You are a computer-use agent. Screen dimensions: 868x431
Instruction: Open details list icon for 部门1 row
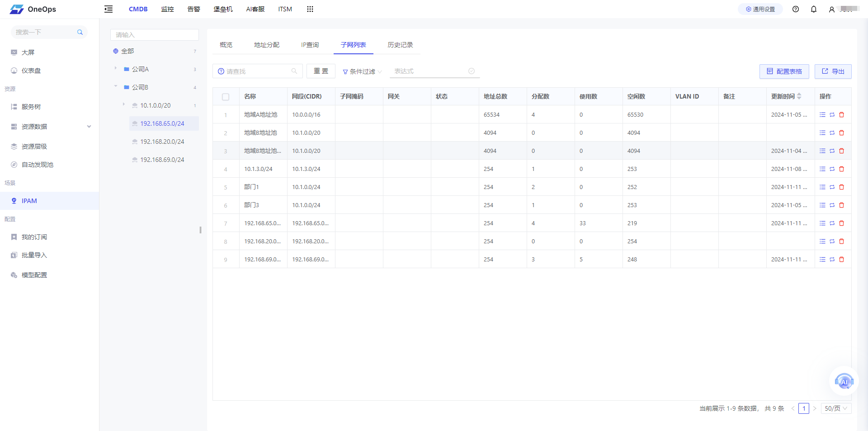822,187
